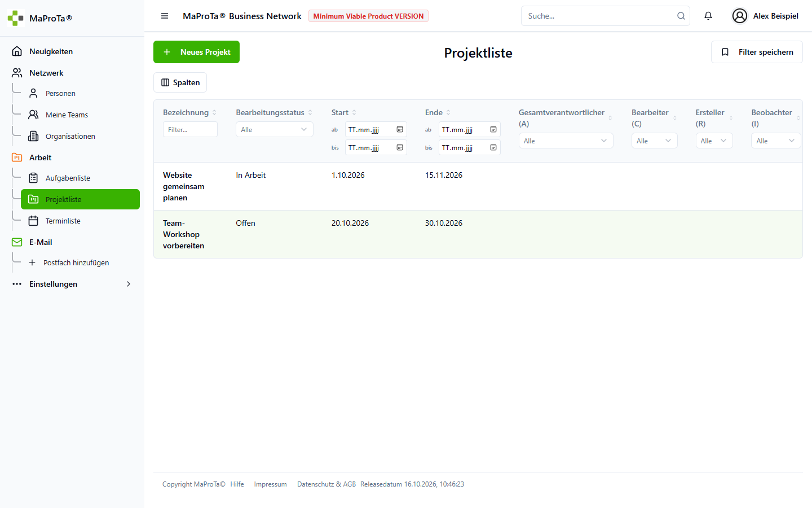Open calendar picker for Start 'ab' date

click(400, 129)
